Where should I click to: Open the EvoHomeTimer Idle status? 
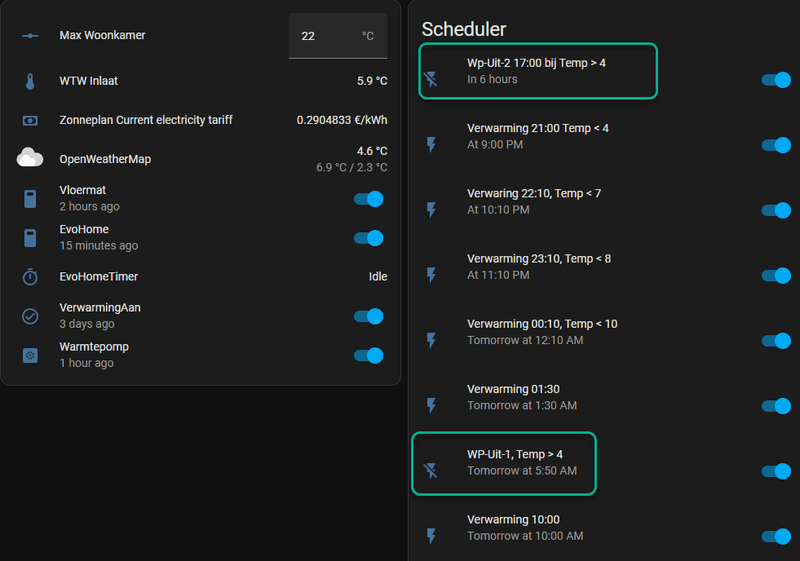(377, 277)
